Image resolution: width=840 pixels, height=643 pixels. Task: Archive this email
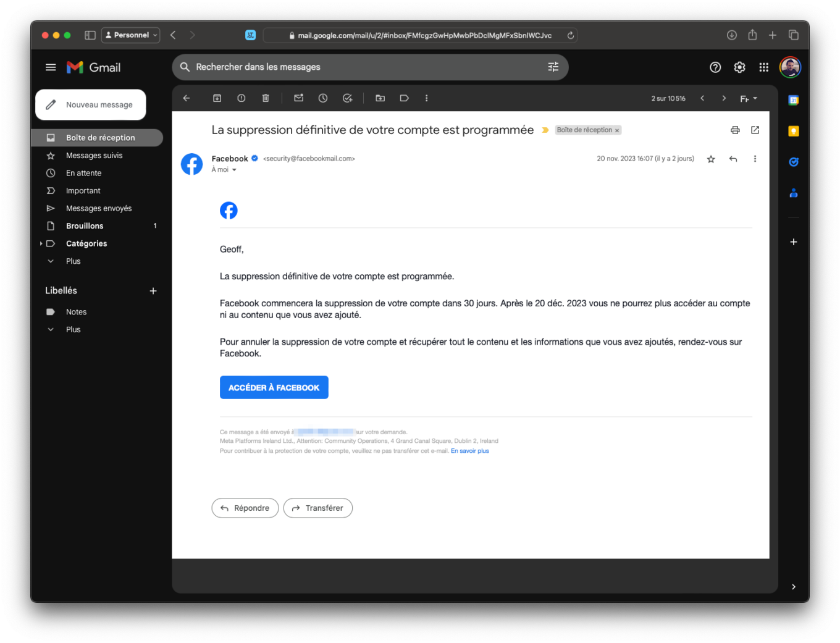pyautogui.click(x=217, y=98)
